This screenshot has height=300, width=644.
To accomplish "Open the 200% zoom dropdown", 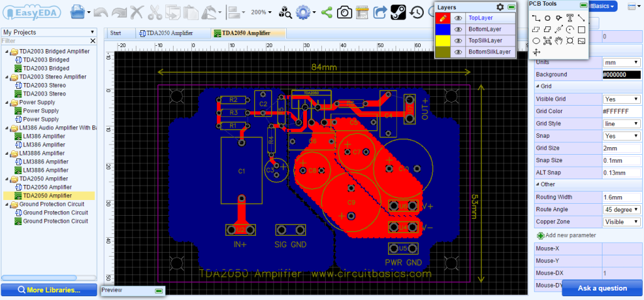I will [x=261, y=13].
